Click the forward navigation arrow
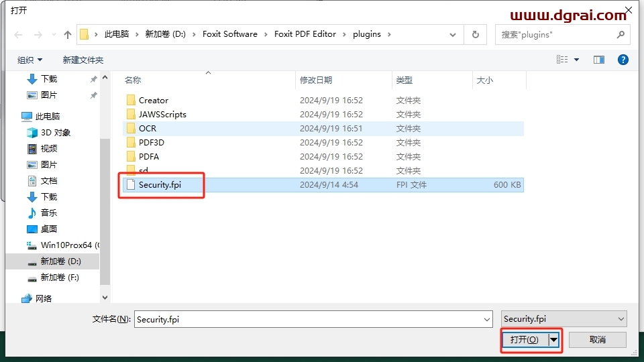 (38, 35)
